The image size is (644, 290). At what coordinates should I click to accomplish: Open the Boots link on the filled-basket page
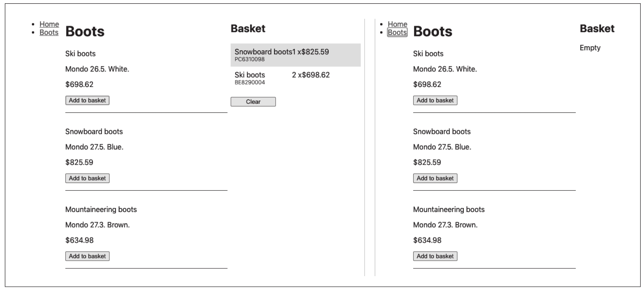click(x=49, y=33)
